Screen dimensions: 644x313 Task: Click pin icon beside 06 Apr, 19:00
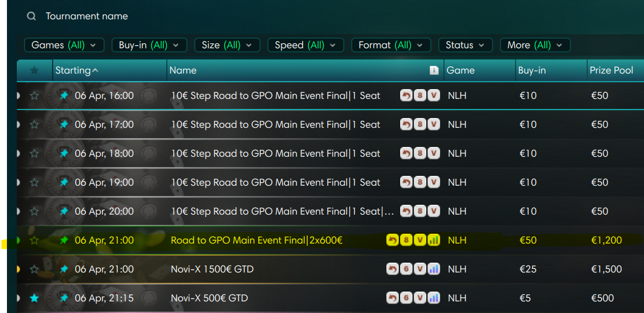64,182
